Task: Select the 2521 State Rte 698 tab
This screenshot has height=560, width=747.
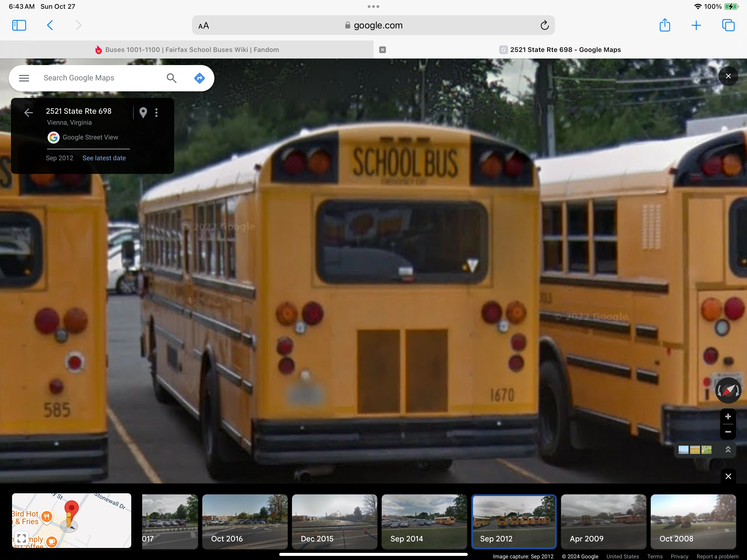Action: [565, 50]
